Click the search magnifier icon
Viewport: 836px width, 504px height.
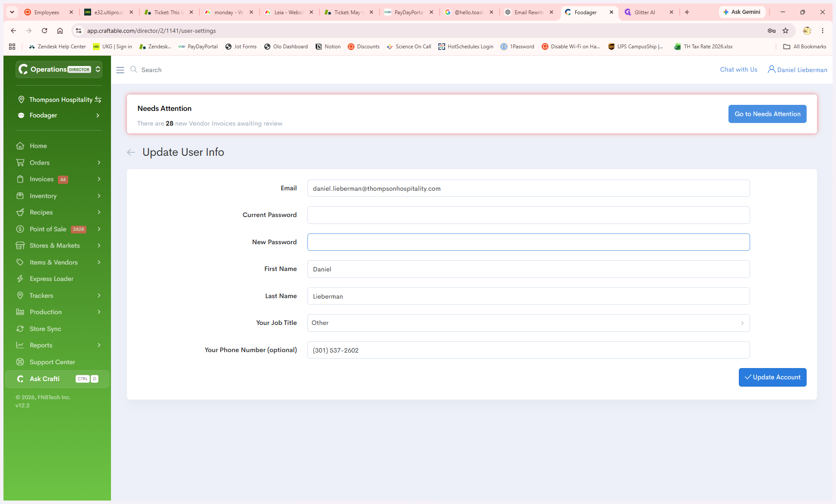pos(133,69)
